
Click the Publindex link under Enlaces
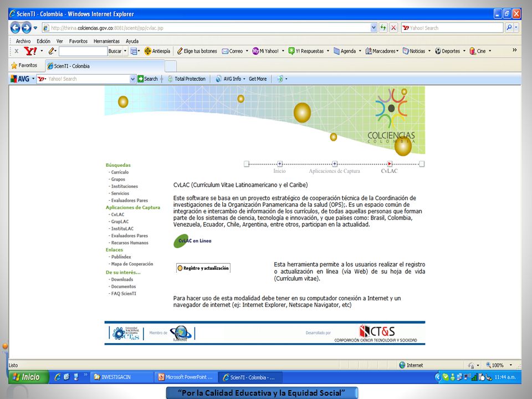(x=121, y=257)
